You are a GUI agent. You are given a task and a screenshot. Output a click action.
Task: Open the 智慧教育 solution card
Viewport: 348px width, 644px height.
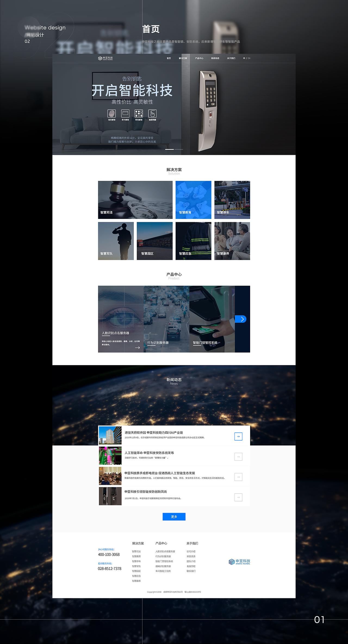coord(193,200)
